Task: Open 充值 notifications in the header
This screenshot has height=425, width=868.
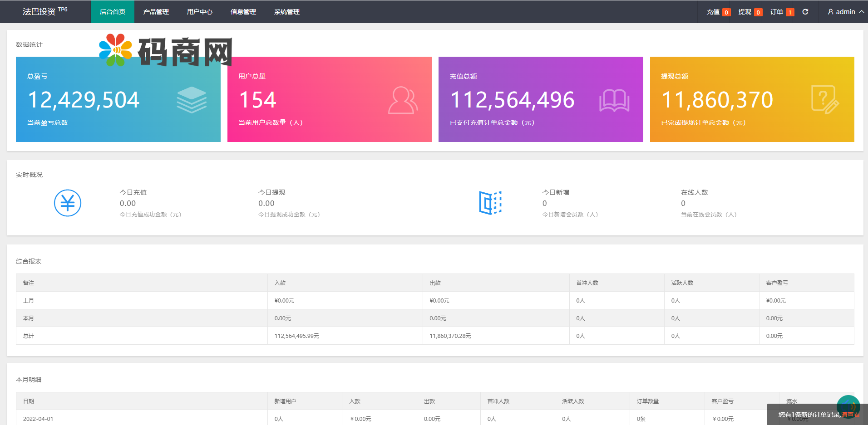Action: [x=713, y=12]
